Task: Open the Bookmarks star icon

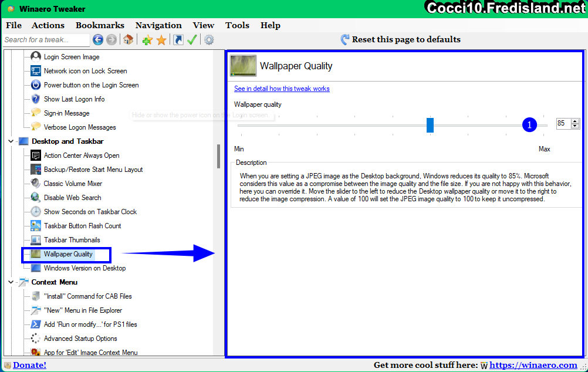Action: 161,40
